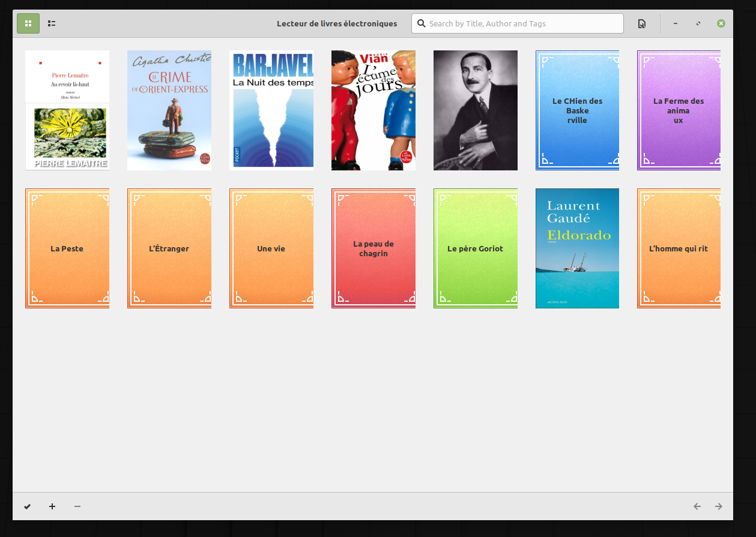The width and height of the screenshot is (756, 537).
Task: Focus the Search by Title, Author and Tags field
Action: point(517,23)
